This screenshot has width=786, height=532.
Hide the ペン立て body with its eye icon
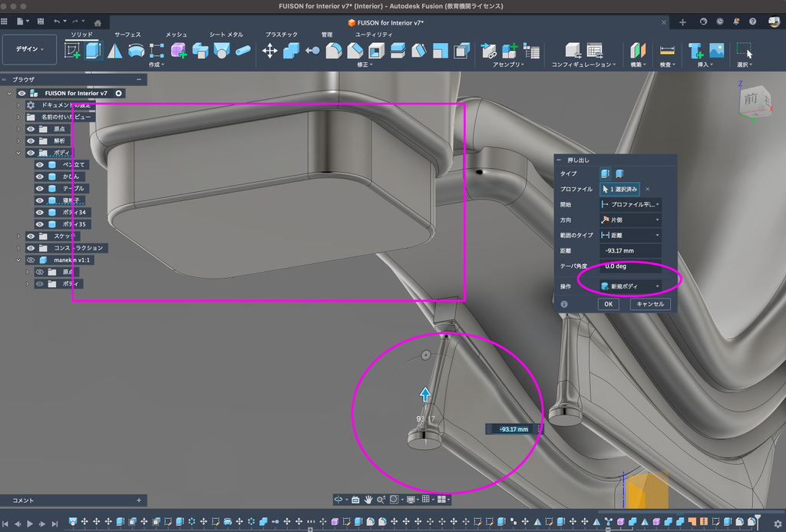(40, 165)
